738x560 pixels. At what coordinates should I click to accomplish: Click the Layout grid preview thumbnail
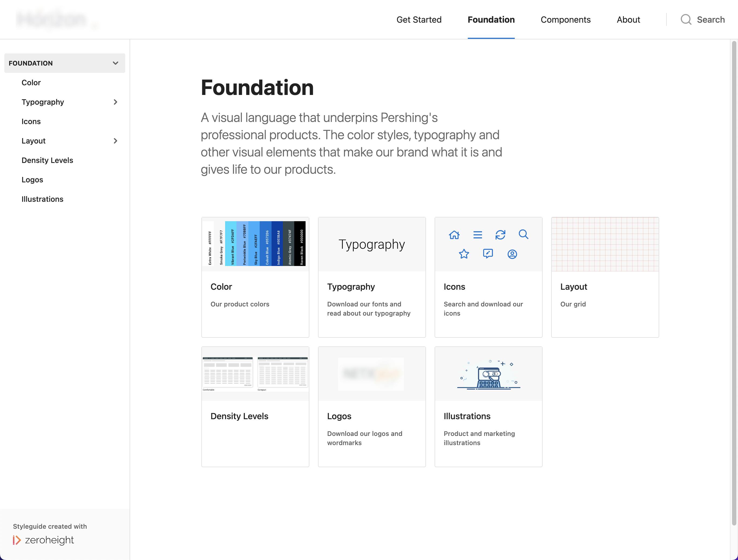605,244
